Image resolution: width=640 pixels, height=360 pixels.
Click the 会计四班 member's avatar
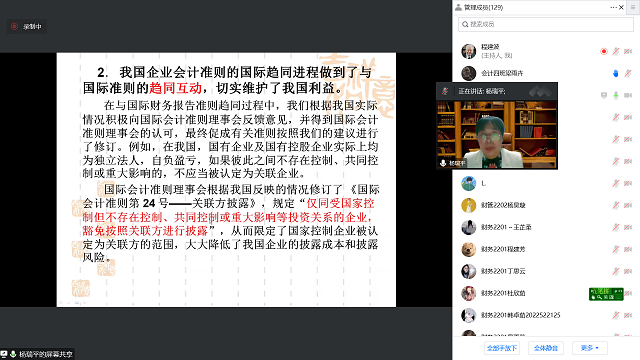tap(469, 73)
